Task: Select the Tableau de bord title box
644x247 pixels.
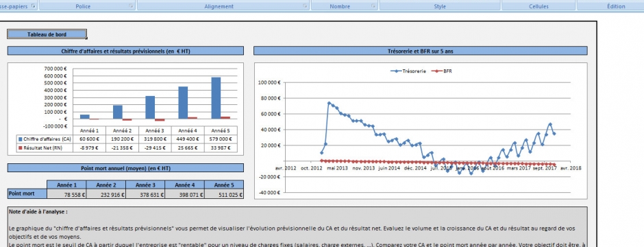Action: point(47,34)
